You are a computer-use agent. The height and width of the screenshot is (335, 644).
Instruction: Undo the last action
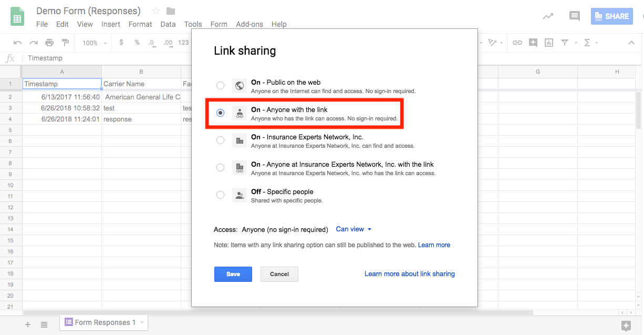tap(18, 43)
